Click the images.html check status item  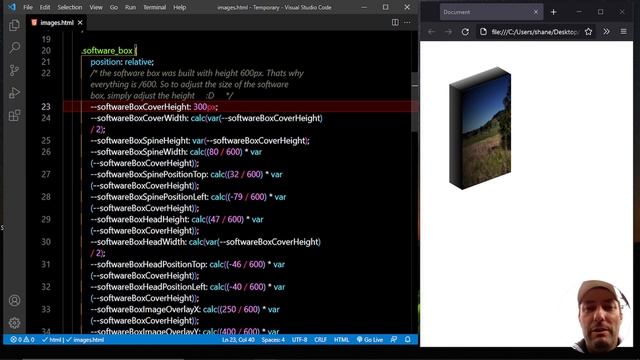pyautogui.click(x=85, y=340)
